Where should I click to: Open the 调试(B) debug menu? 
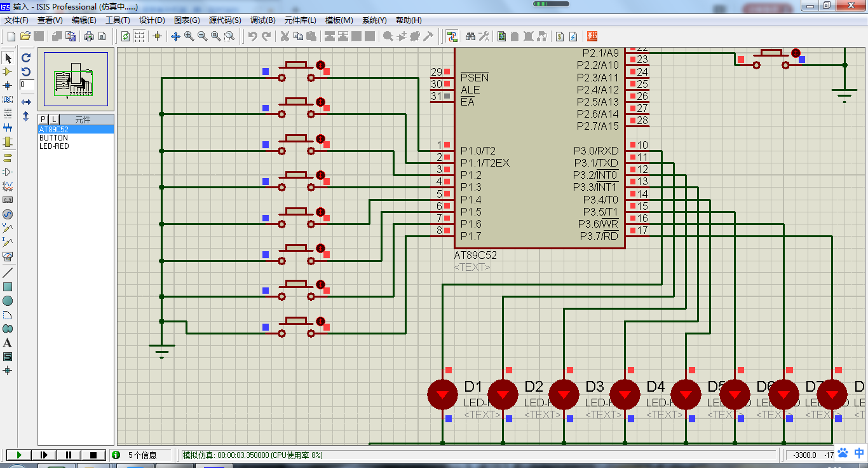point(262,20)
